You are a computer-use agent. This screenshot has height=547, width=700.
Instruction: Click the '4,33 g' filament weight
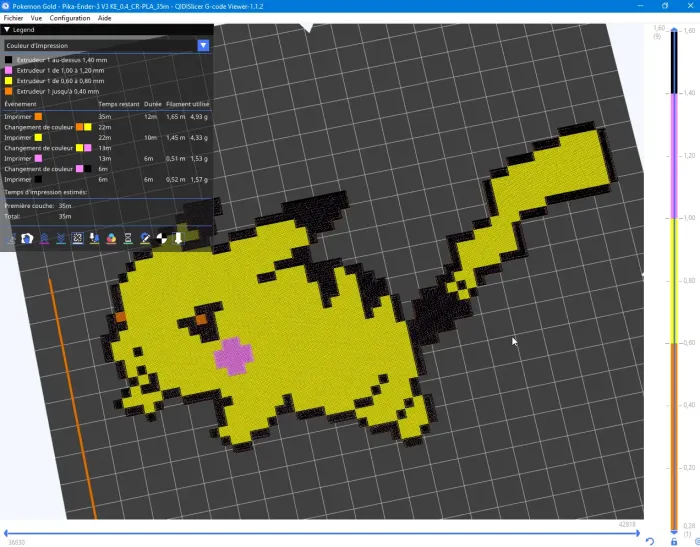pyautogui.click(x=199, y=138)
